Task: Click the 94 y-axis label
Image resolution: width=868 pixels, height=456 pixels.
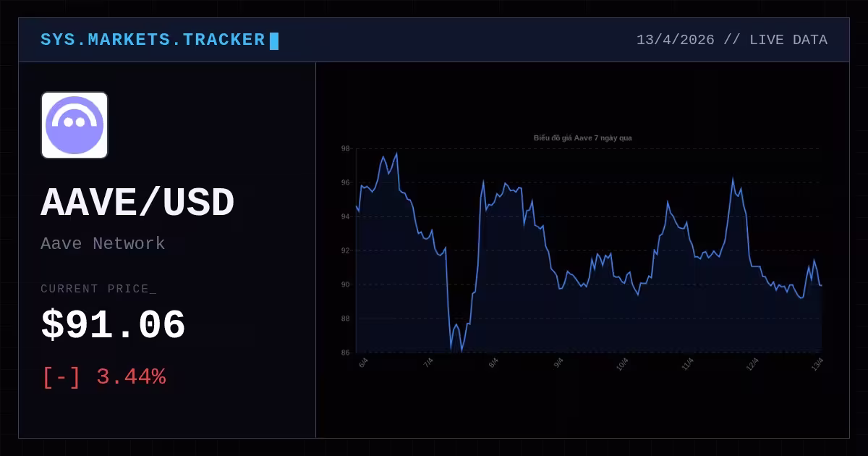Action: pos(345,216)
